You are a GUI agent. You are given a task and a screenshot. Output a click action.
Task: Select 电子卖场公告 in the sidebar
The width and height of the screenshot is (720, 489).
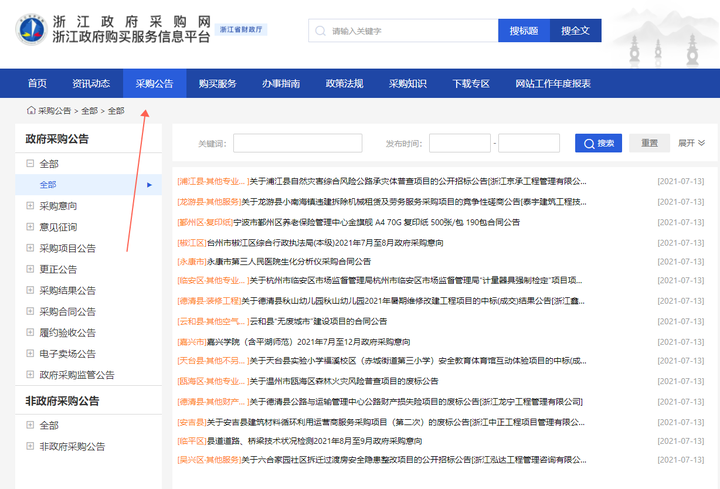[x=68, y=354]
